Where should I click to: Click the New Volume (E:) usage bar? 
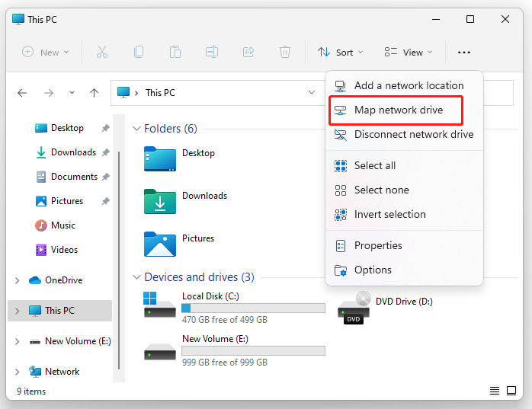tap(253, 350)
